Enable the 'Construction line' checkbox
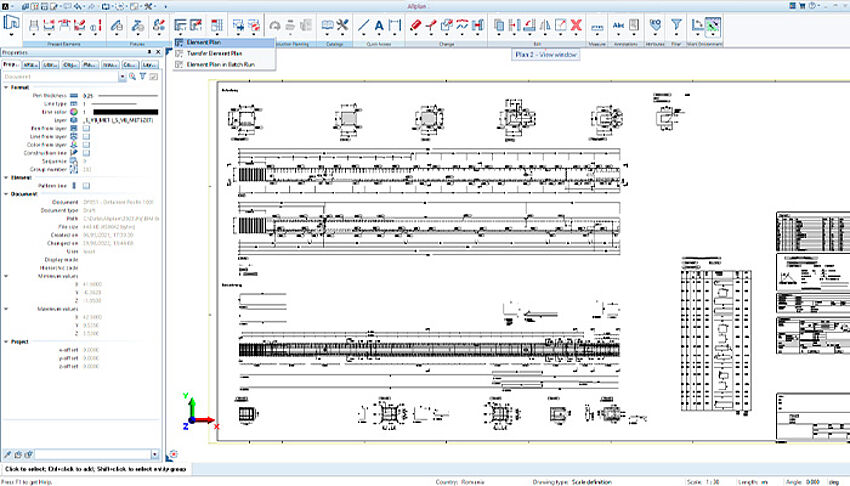 coord(87,152)
